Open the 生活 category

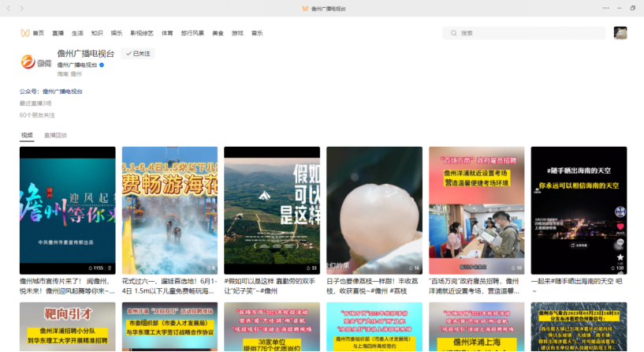point(77,33)
